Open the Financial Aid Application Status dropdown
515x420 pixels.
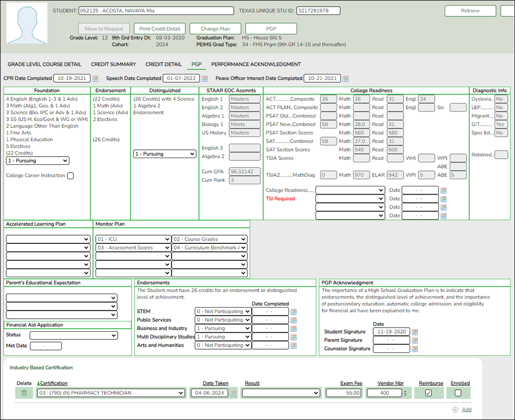pyautogui.click(x=73, y=335)
